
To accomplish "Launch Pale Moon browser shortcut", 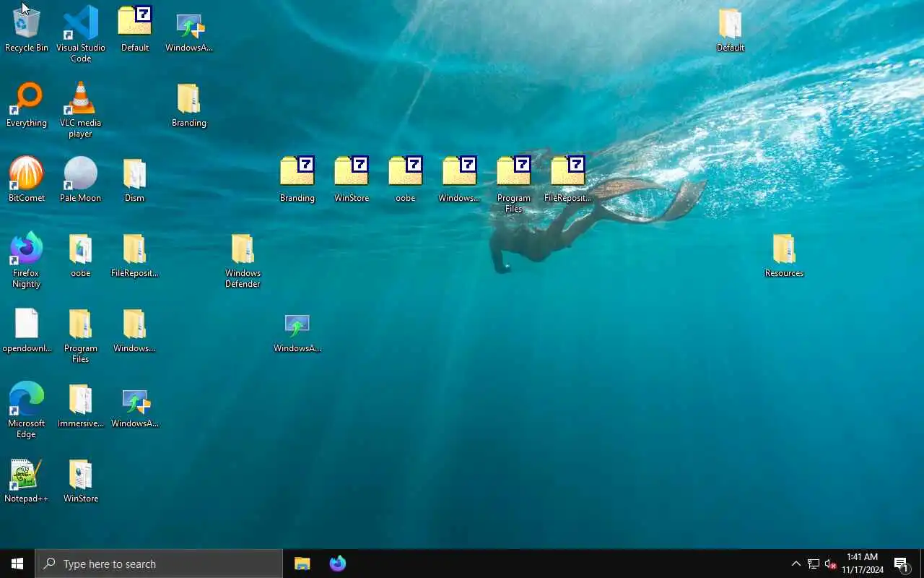I will pos(81,179).
